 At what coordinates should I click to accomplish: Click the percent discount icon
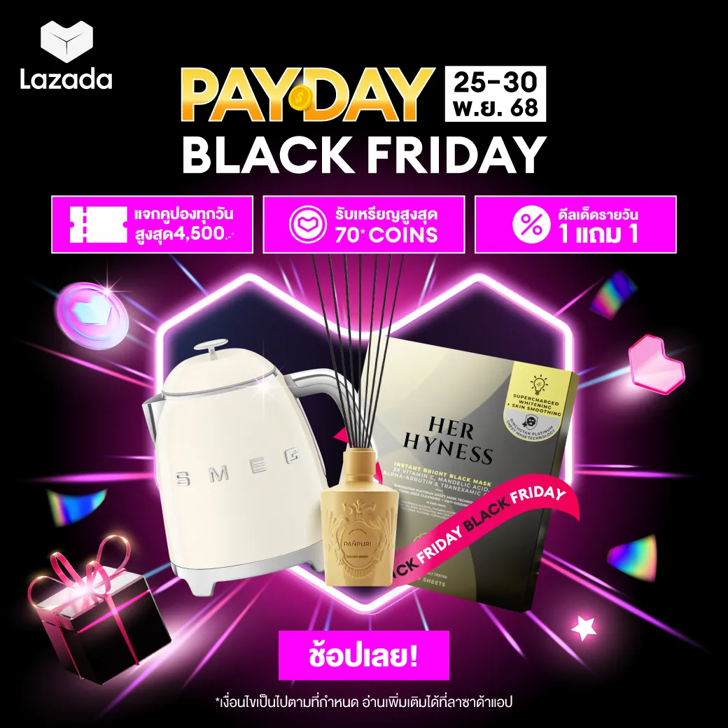tap(531, 224)
